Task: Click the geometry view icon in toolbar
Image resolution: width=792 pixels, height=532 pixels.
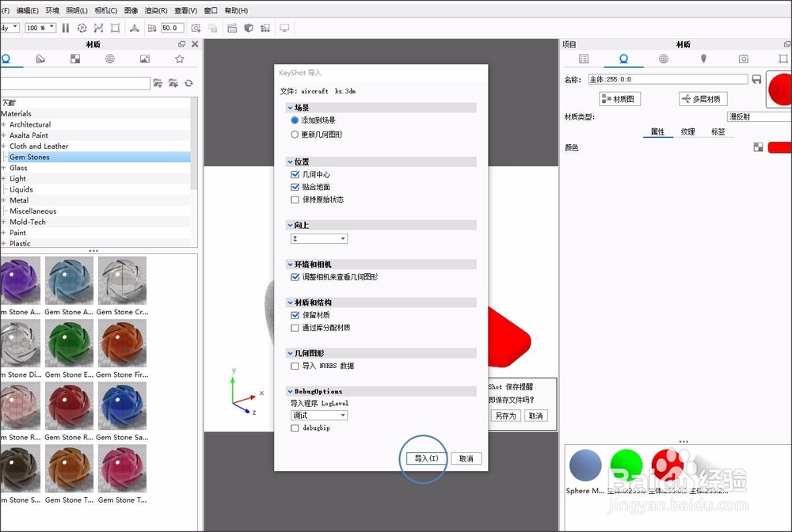Action: (x=135, y=28)
